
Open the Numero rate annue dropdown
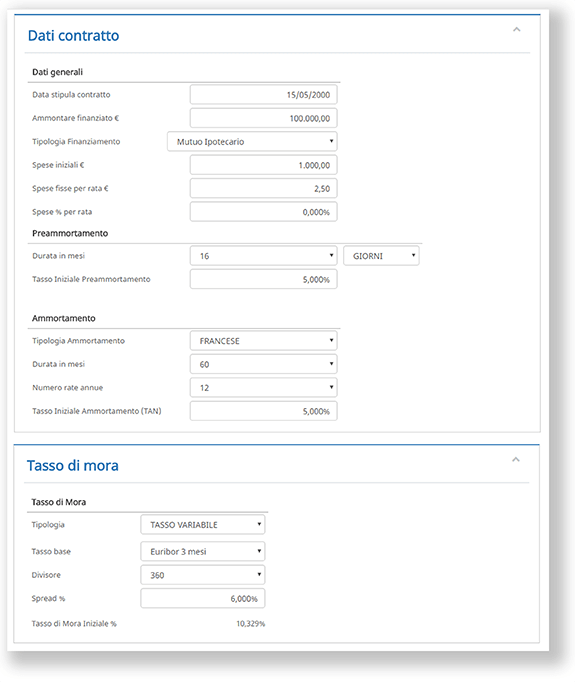pyautogui.click(x=264, y=388)
